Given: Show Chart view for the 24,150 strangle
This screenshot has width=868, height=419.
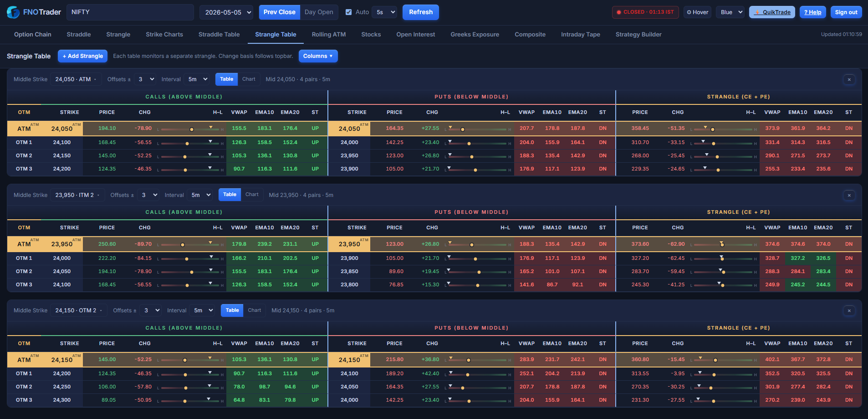Looking at the screenshot, I should [x=255, y=310].
